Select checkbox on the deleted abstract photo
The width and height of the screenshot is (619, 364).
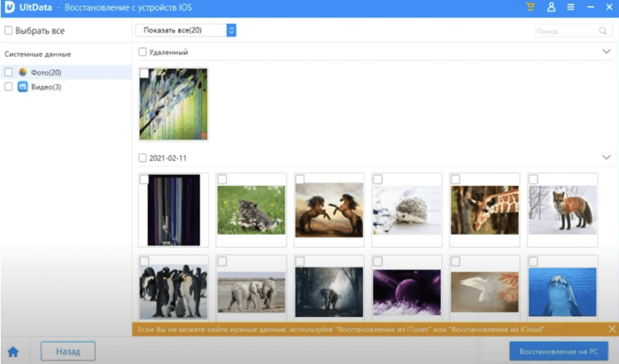point(144,73)
